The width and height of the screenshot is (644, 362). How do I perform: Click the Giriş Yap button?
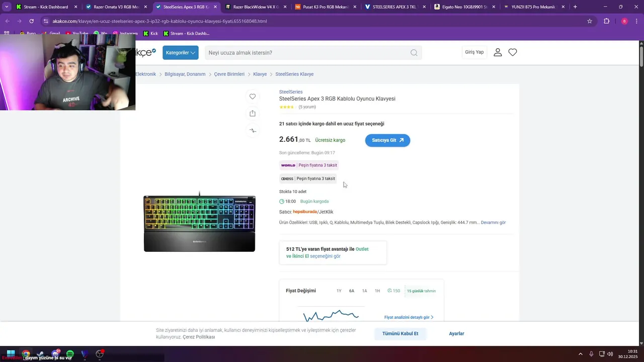pos(474,52)
